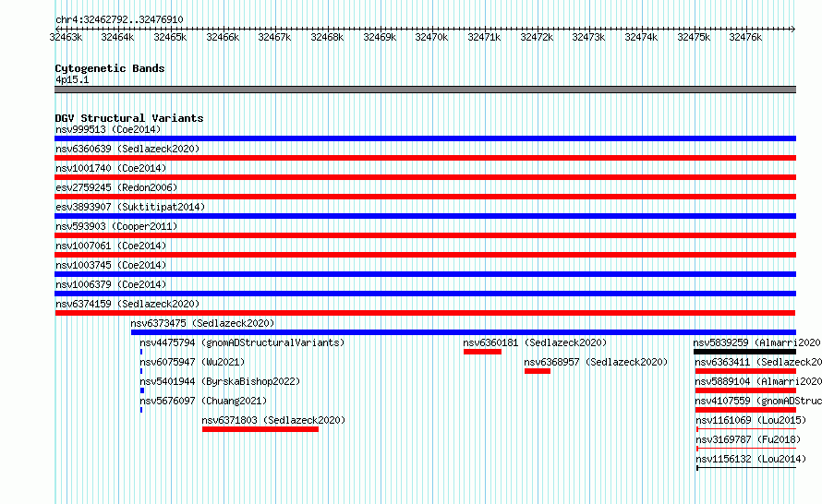Click the red bar beneath nsv6374159
Screen dimensions: 822x504
pos(425,313)
